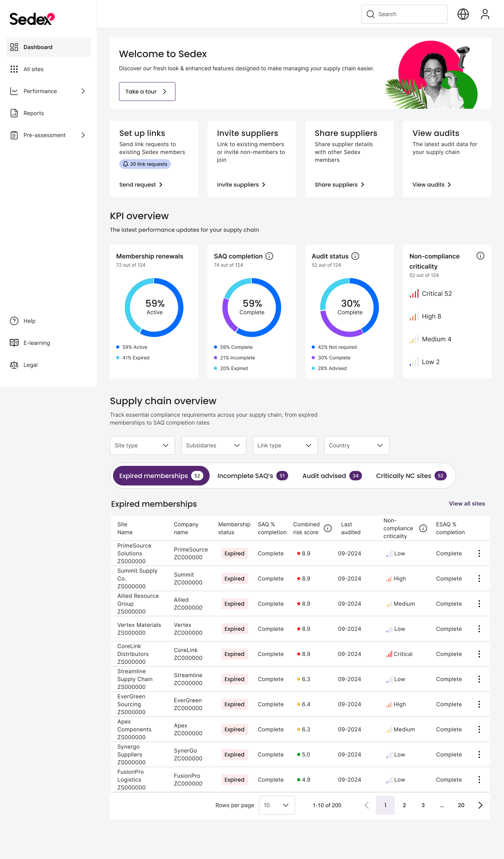The height and width of the screenshot is (859, 504).
Task: Click the Take a tour button
Action: [147, 91]
